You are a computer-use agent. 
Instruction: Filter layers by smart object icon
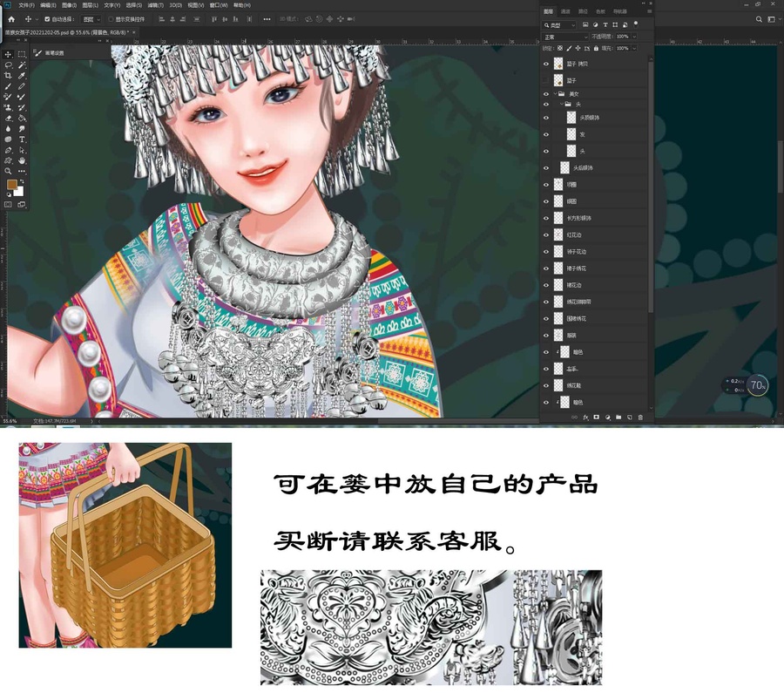pos(625,24)
